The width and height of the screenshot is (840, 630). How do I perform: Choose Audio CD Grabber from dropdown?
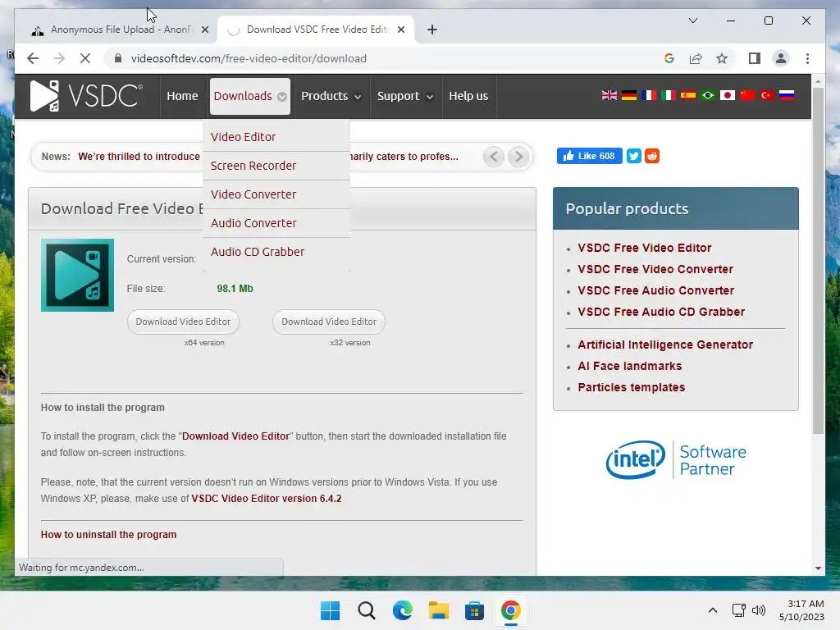[276, 252]
